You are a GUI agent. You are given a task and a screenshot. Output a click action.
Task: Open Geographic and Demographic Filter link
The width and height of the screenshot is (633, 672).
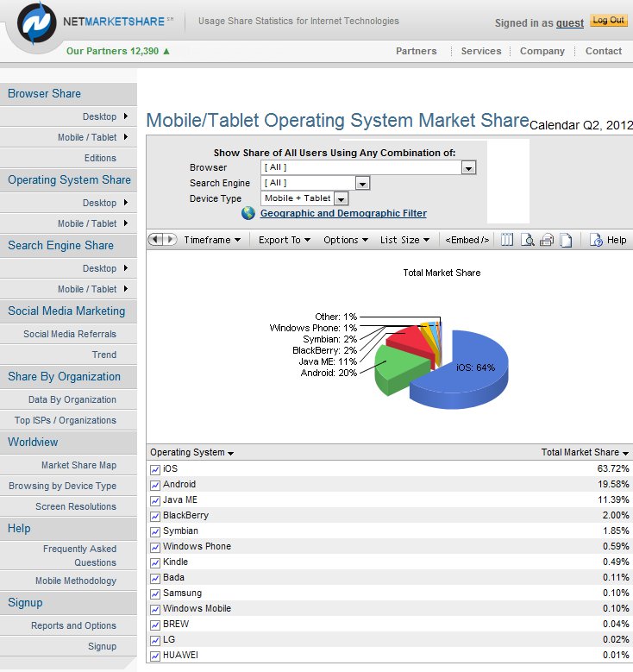(x=343, y=213)
